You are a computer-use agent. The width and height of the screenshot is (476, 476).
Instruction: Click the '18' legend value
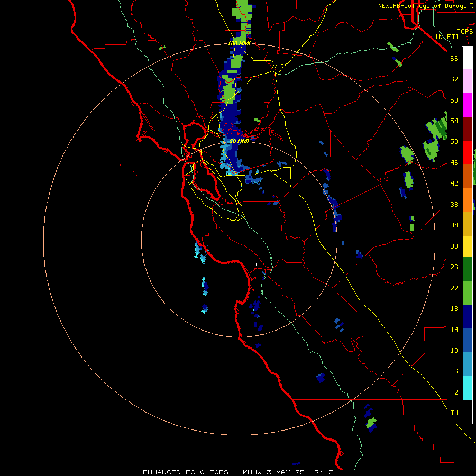[454, 309]
